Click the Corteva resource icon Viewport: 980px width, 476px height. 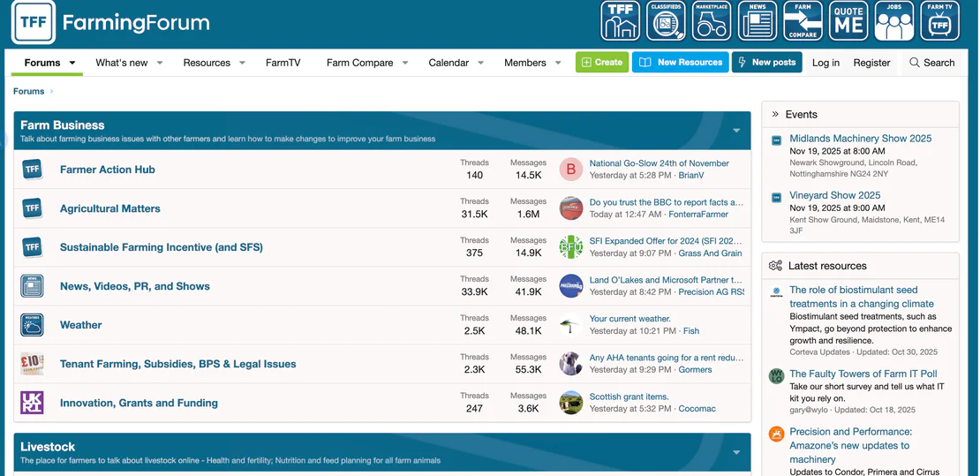point(776,292)
